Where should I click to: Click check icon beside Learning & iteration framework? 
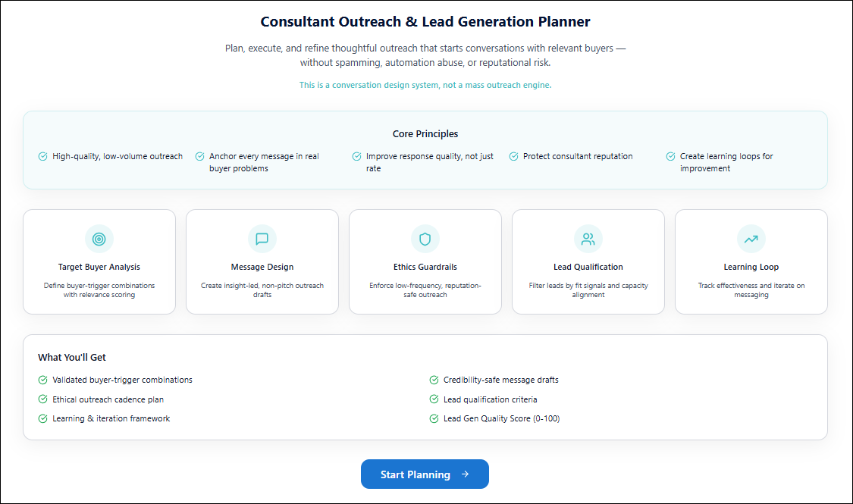click(x=43, y=418)
